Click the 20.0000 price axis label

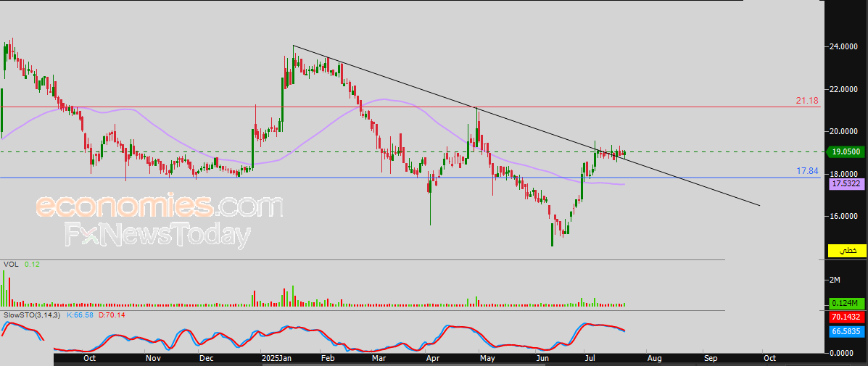click(x=845, y=132)
